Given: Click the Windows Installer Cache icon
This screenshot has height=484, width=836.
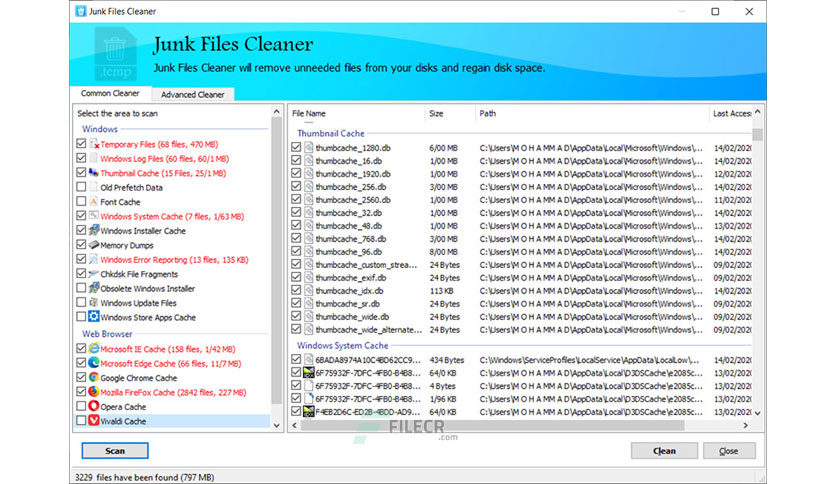Looking at the screenshot, I should 94,230.
